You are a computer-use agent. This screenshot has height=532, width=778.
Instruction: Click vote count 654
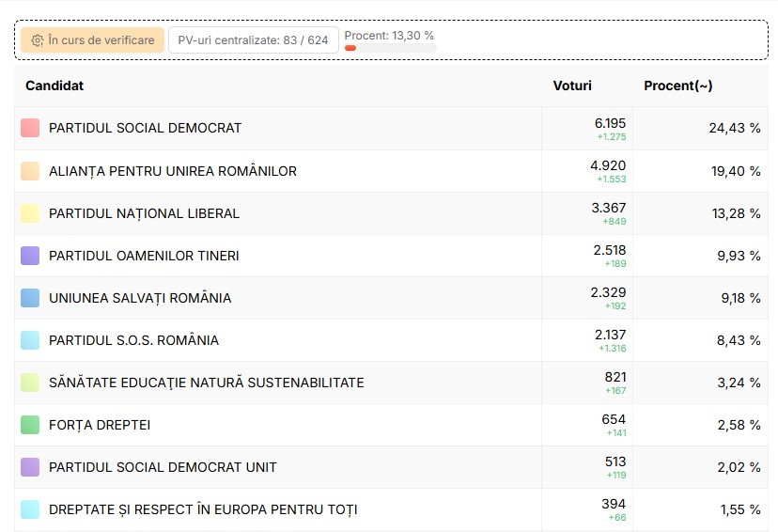coord(614,419)
